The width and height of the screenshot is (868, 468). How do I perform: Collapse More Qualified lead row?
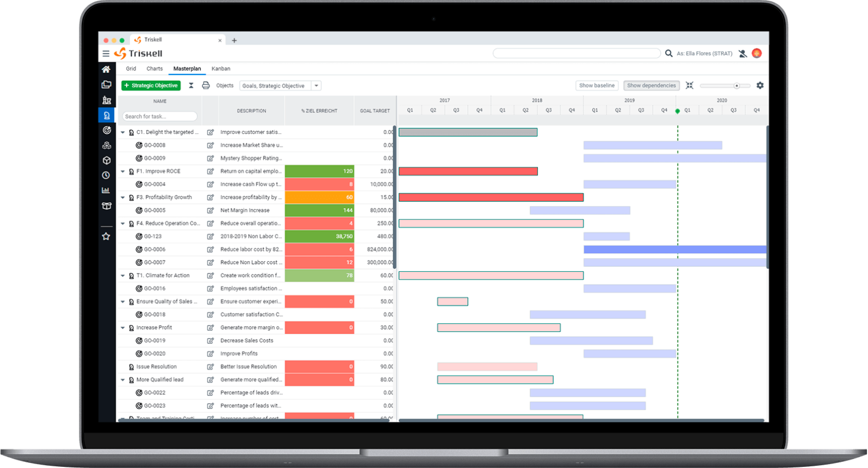123,380
